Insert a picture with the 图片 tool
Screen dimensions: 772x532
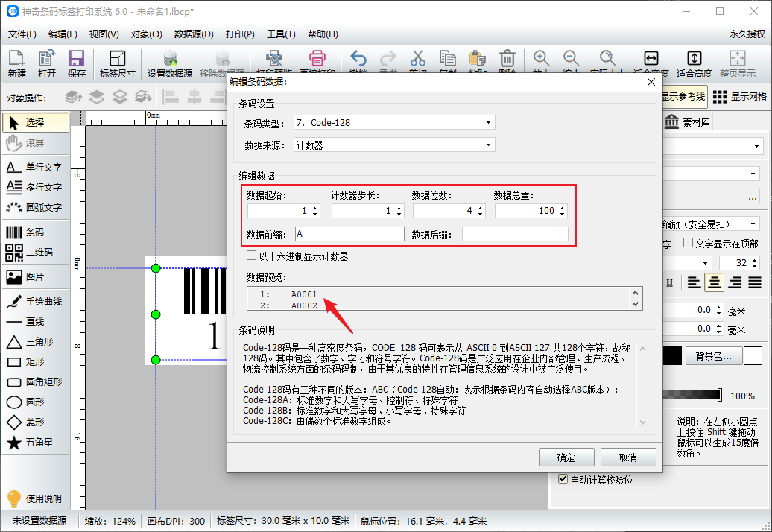(x=25, y=277)
